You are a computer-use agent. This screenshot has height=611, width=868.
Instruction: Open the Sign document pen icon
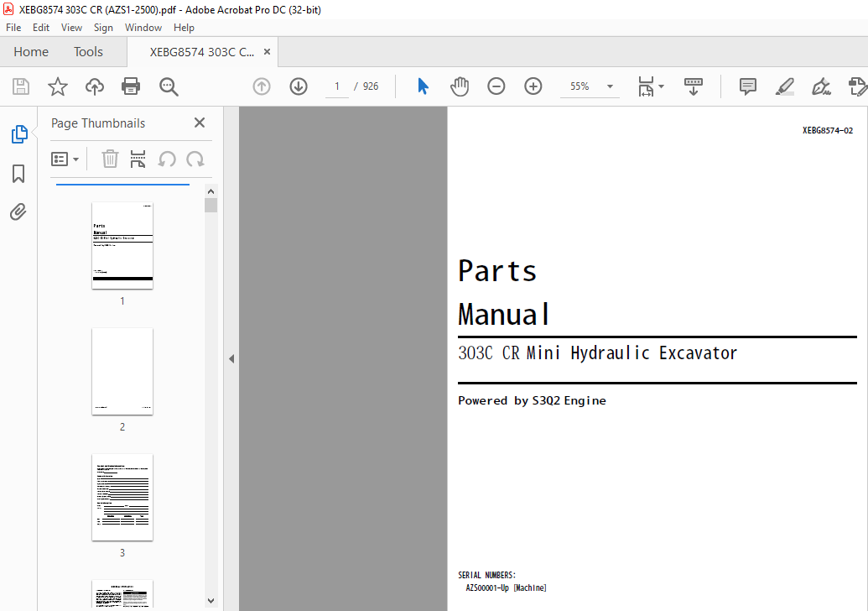click(821, 86)
